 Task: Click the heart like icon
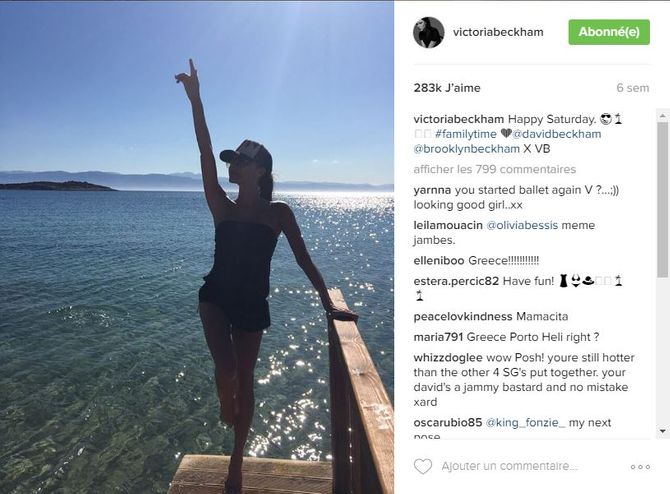pyautogui.click(x=423, y=466)
